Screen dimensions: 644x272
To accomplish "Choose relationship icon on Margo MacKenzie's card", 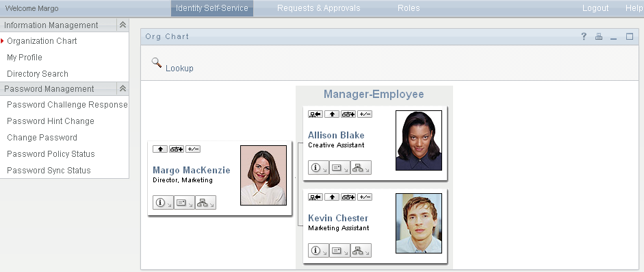I will 177,149.
